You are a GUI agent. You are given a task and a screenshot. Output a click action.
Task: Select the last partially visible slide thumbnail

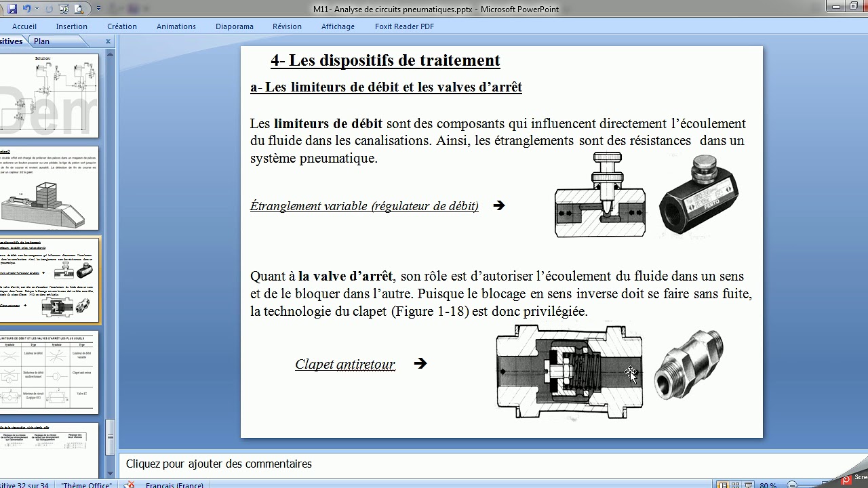[x=49, y=450]
